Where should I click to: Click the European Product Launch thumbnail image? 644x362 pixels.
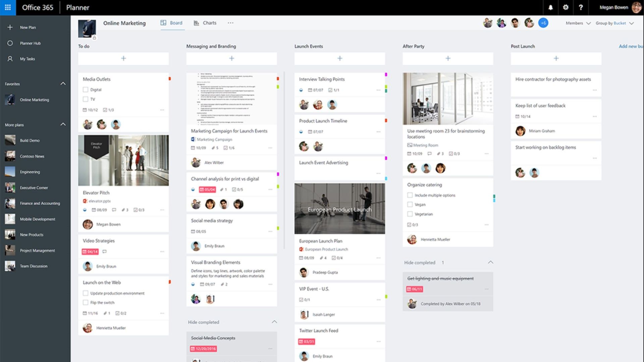(x=339, y=208)
